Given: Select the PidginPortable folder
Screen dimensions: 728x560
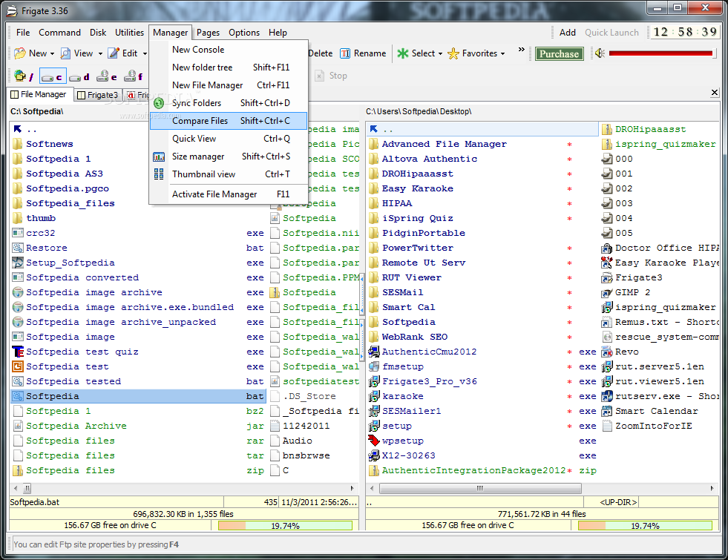Looking at the screenshot, I should [x=424, y=233].
